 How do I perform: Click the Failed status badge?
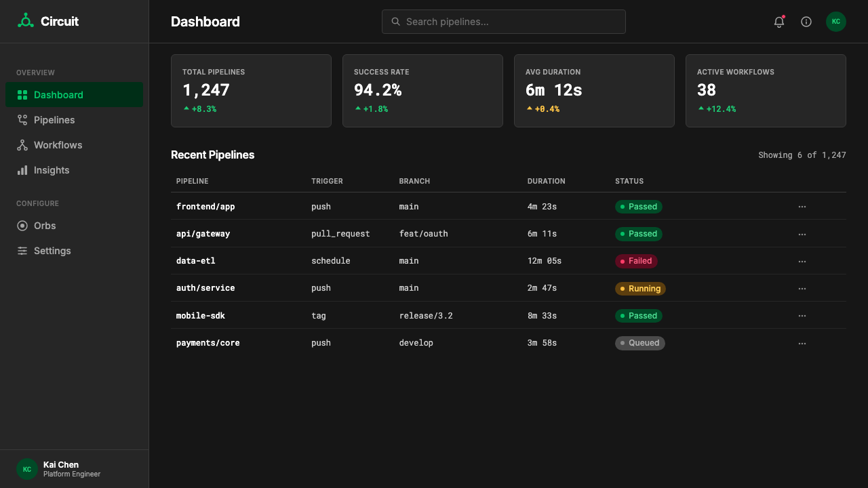[x=636, y=261]
